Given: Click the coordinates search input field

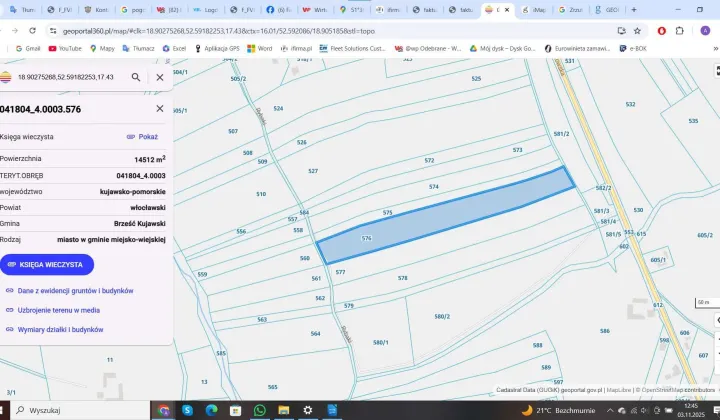Looking at the screenshot, I should [68, 77].
